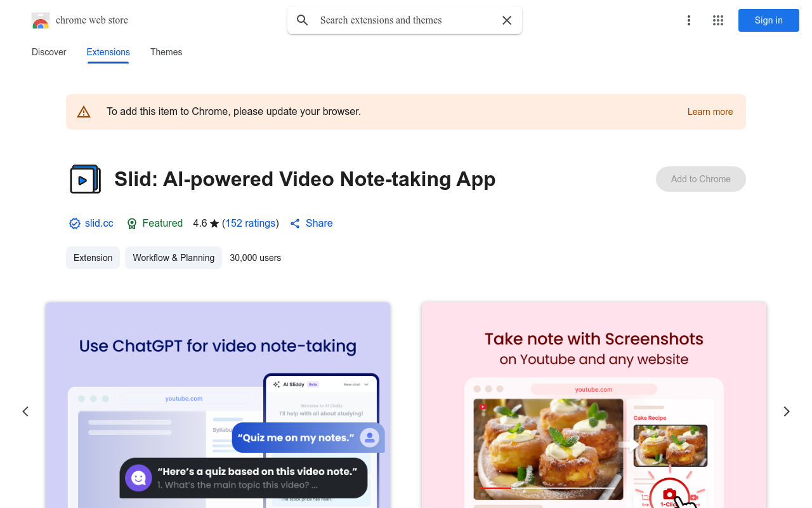812x508 pixels.
Task: Clear the search box with the X icon
Action: click(x=507, y=20)
